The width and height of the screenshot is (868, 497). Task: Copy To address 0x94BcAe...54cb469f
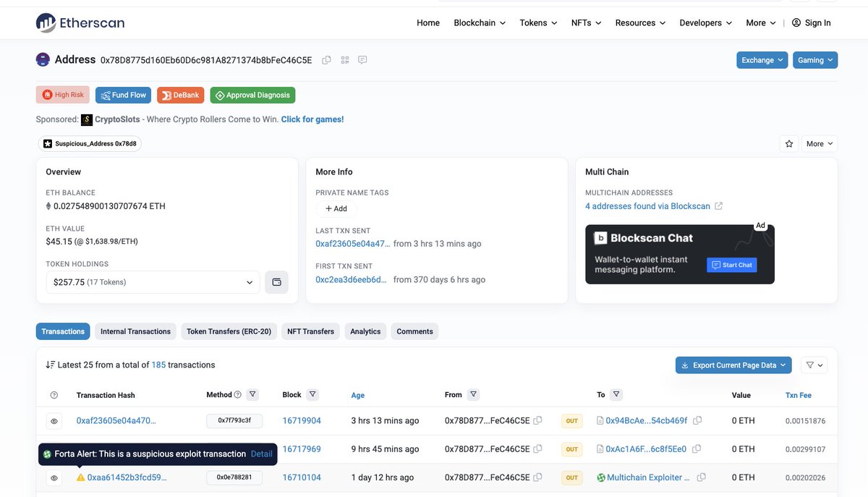coord(696,420)
